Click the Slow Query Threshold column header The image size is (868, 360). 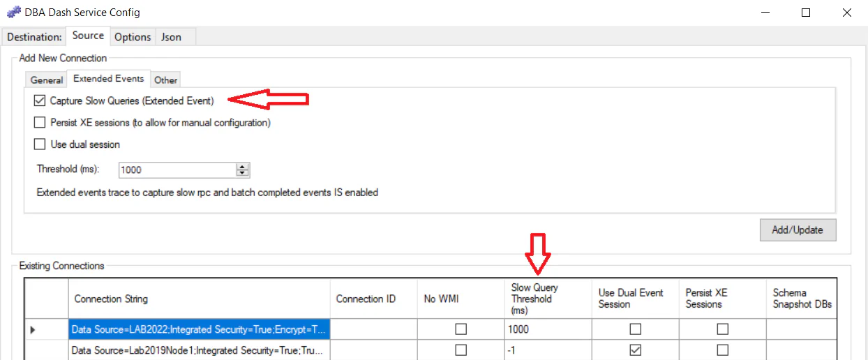547,299
